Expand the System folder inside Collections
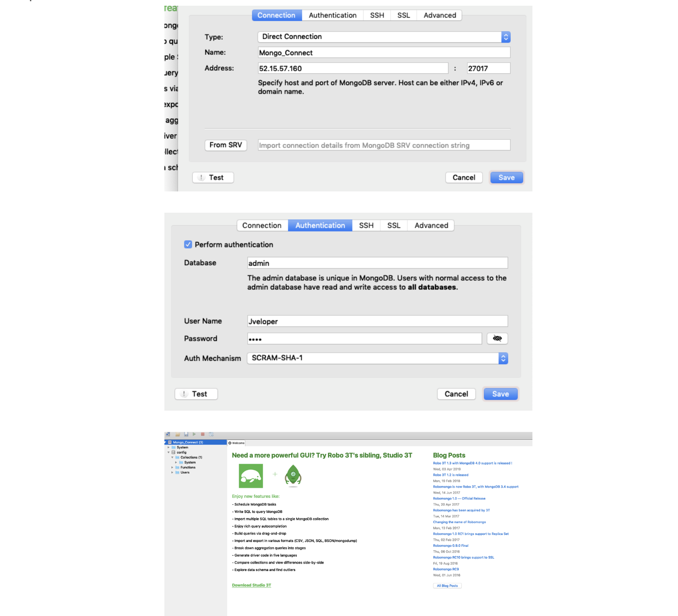The width and height of the screenshot is (678, 616). pos(176,463)
